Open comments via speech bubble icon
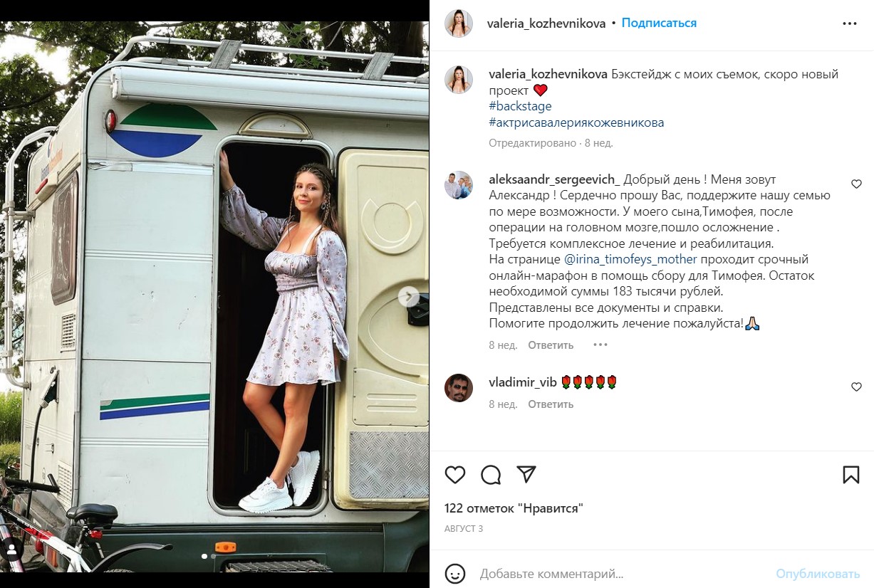The height and width of the screenshot is (588, 874). pyautogui.click(x=491, y=475)
